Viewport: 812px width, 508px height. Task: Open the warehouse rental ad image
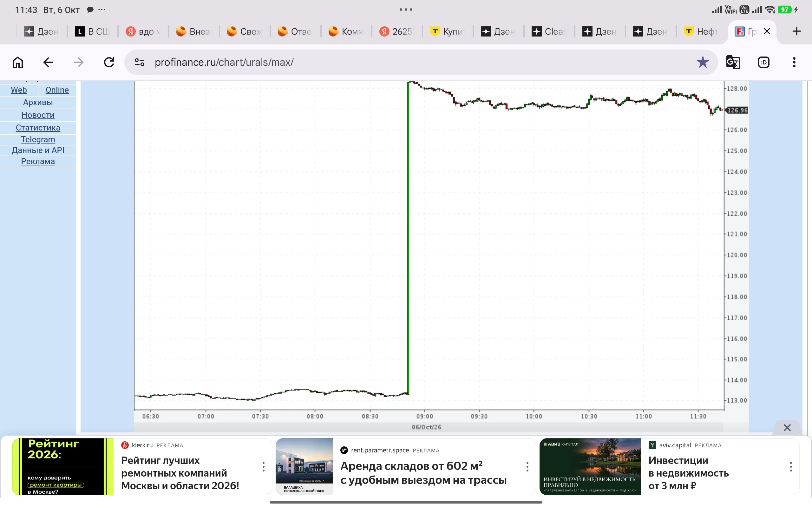pos(304,467)
